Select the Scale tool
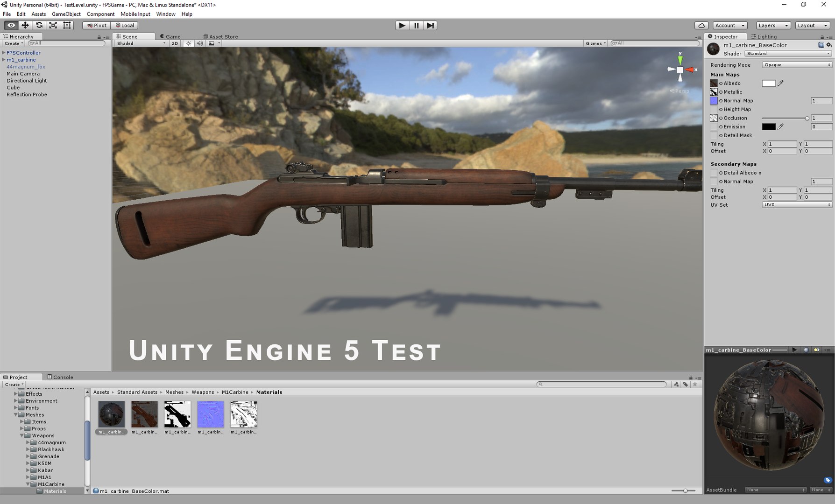Viewport: 835px width, 504px height. (53, 25)
